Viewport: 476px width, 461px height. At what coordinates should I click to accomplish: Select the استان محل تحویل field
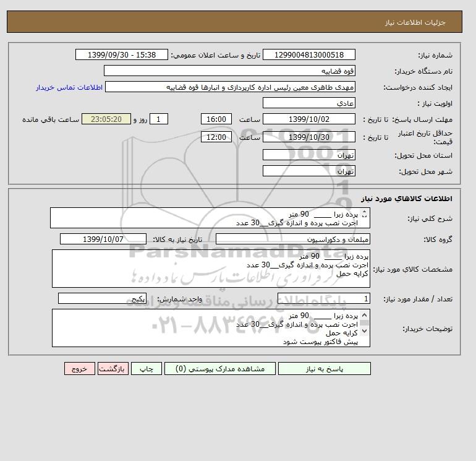308,155
